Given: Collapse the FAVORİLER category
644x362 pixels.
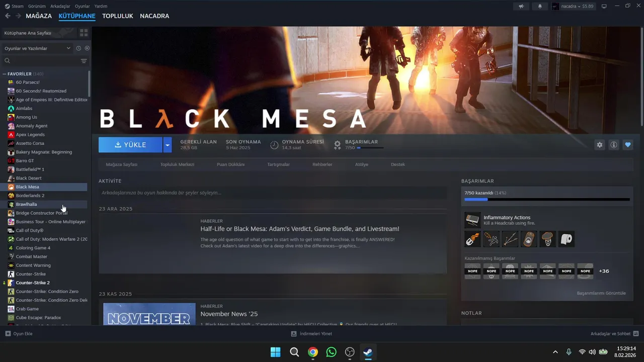Looking at the screenshot, I should pos(4,74).
